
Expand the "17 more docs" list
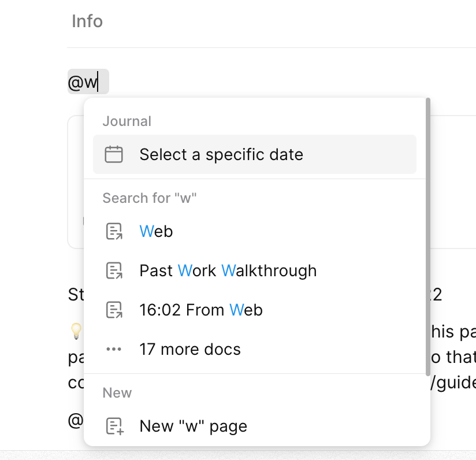click(x=190, y=349)
